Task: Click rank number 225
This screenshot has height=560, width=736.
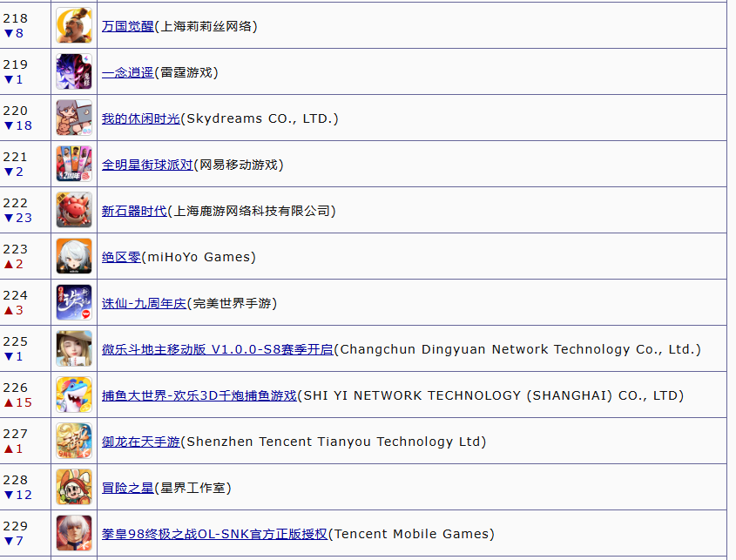Action: [16, 341]
